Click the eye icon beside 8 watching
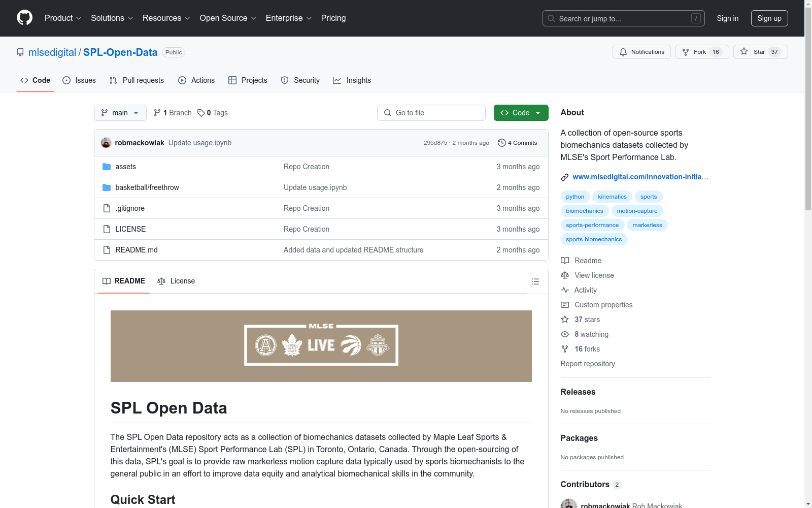The image size is (812, 508). [x=565, y=334]
